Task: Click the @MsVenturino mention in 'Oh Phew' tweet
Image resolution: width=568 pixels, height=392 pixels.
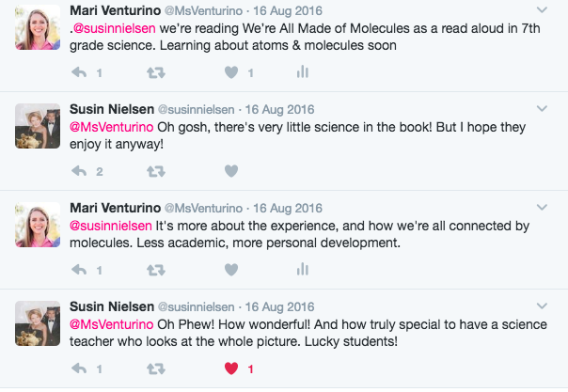Action: [x=107, y=323]
